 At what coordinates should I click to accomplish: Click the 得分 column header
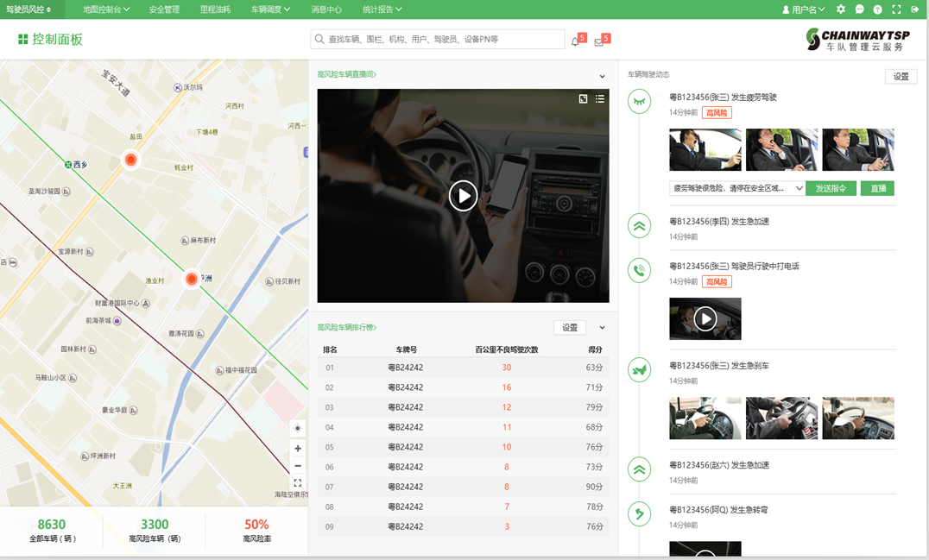595,349
